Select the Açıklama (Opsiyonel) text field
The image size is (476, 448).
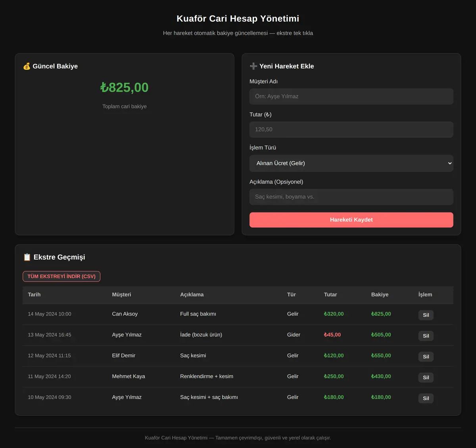351,197
